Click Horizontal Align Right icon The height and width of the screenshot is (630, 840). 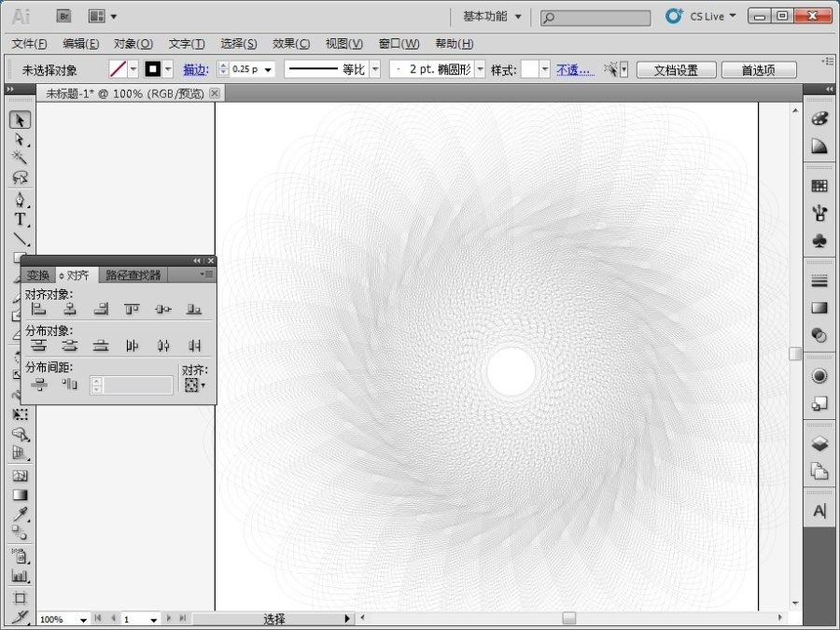tap(101, 309)
